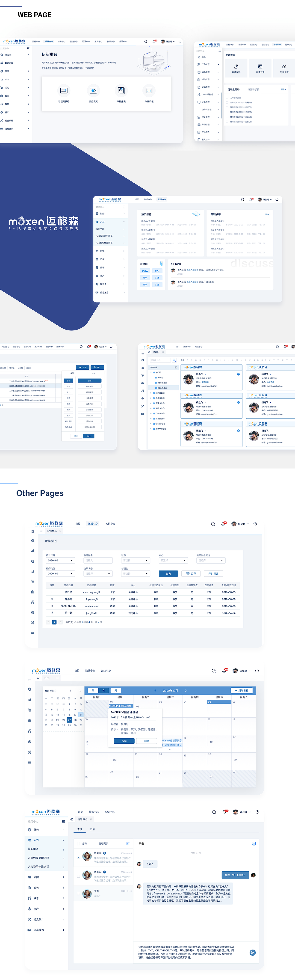Switch to 已读 tab in 消息中心
This screenshot has height=980, width=295.
point(92,829)
